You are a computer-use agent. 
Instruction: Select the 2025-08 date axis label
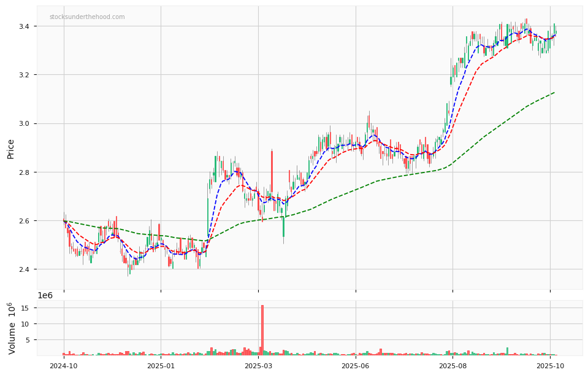[452, 366]
